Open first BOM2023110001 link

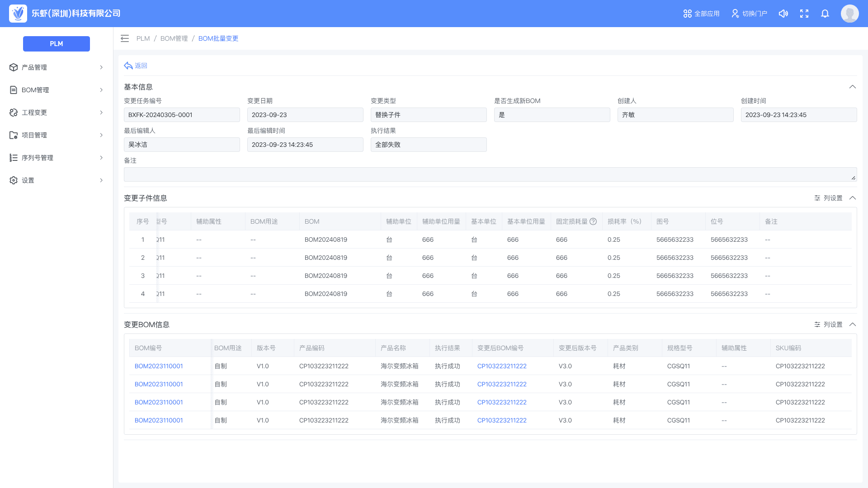point(159,366)
